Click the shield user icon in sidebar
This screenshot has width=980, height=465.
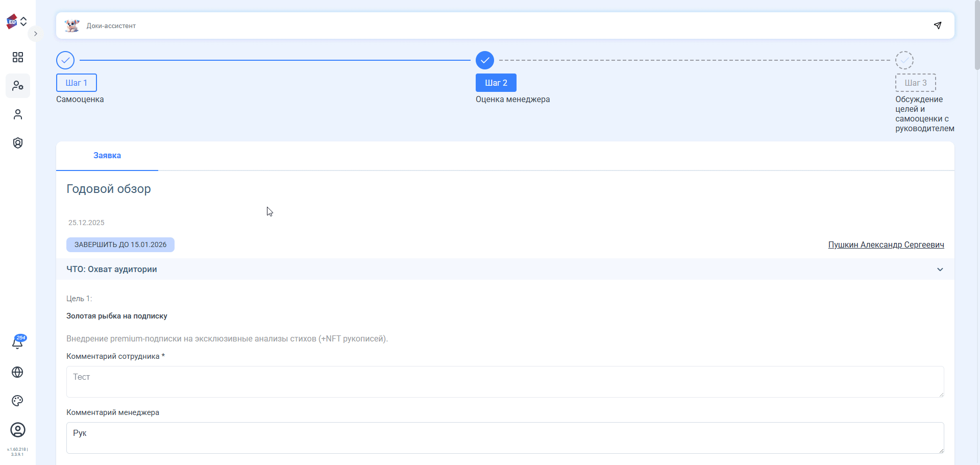pyautogui.click(x=18, y=143)
